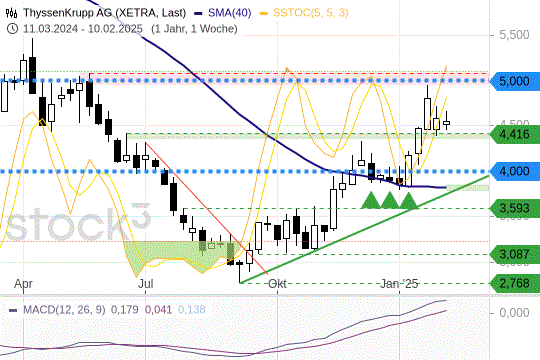The height and width of the screenshot is (360, 540).
Task: Click the blue 4,000 price label
Action: (515, 171)
